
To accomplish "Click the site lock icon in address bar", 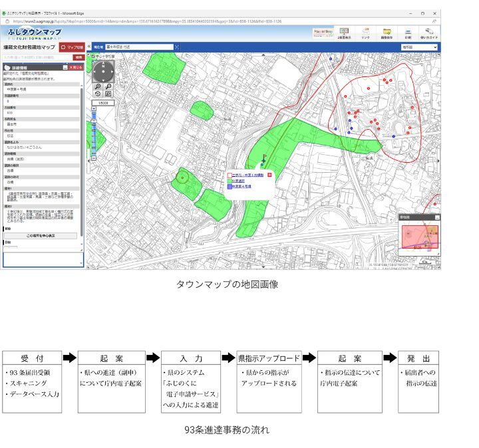I will coord(7,21).
